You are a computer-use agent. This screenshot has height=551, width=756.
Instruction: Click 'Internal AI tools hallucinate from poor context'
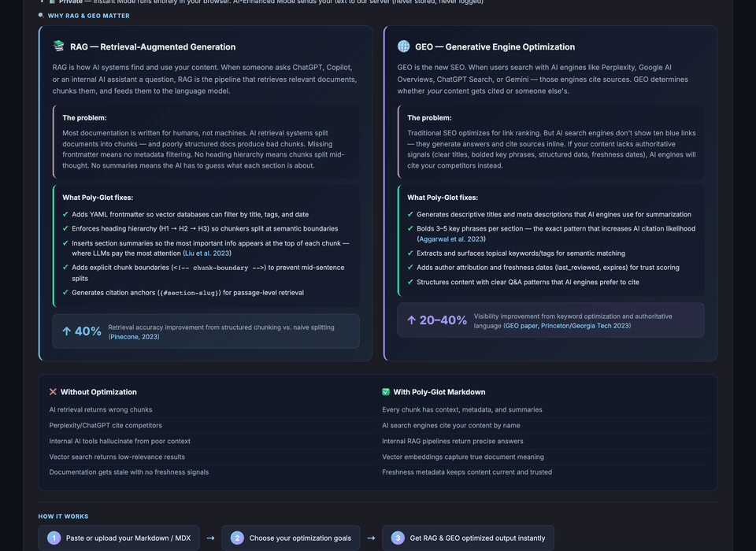tap(120, 441)
